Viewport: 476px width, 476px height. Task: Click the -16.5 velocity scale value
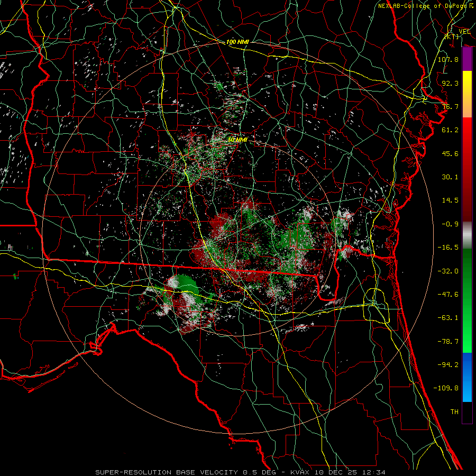coord(448,248)
